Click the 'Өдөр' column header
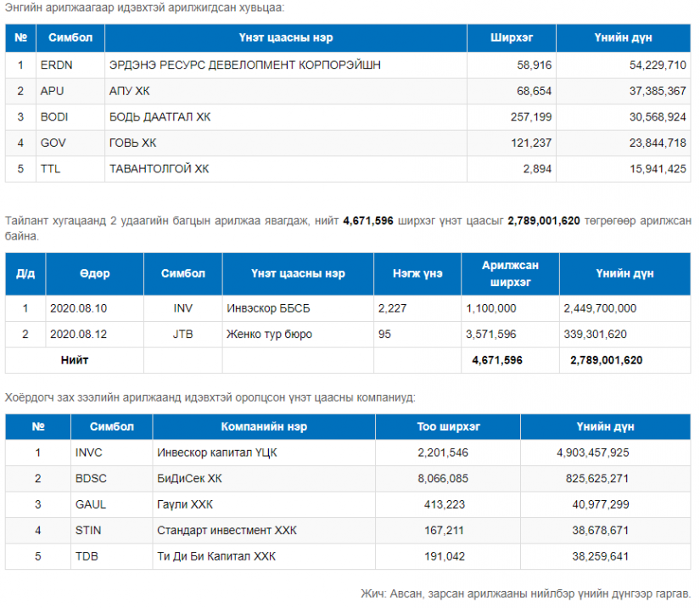Screen dimensions: 700x608 click(x=95, y=273)
